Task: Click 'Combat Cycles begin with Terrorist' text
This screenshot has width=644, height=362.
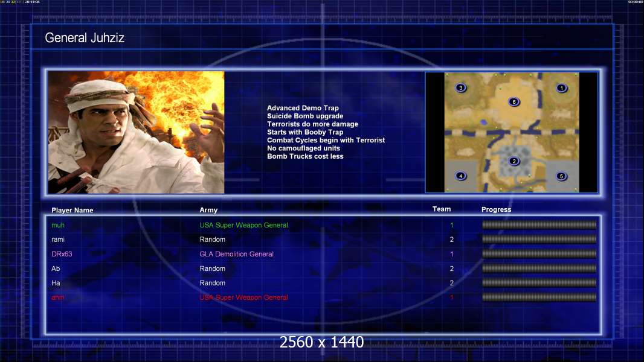Action: point(326,140)
